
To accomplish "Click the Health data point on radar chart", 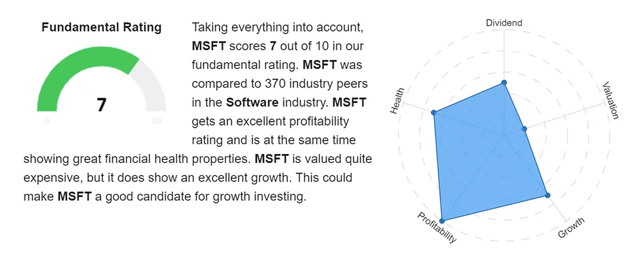I will coord(433,113).
